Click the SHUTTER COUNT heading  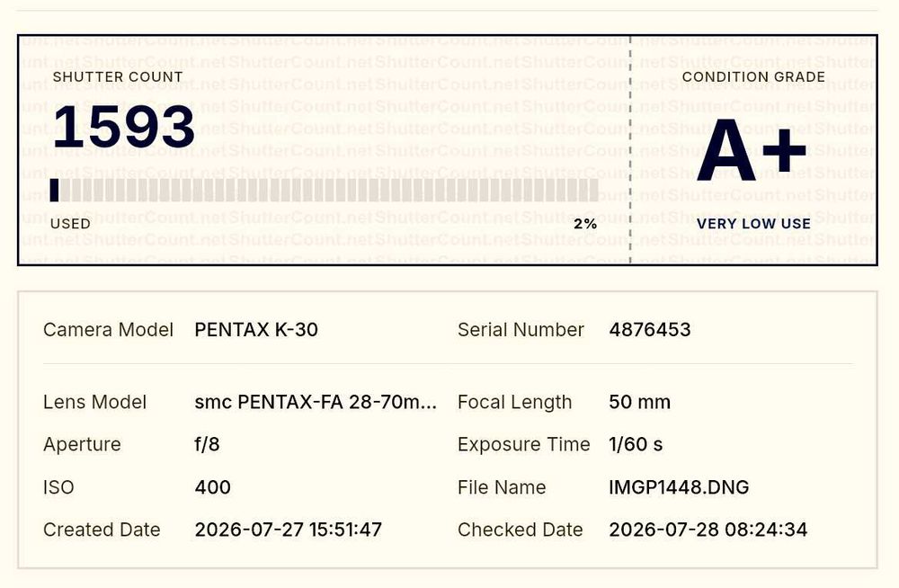(x=118, y=76)
